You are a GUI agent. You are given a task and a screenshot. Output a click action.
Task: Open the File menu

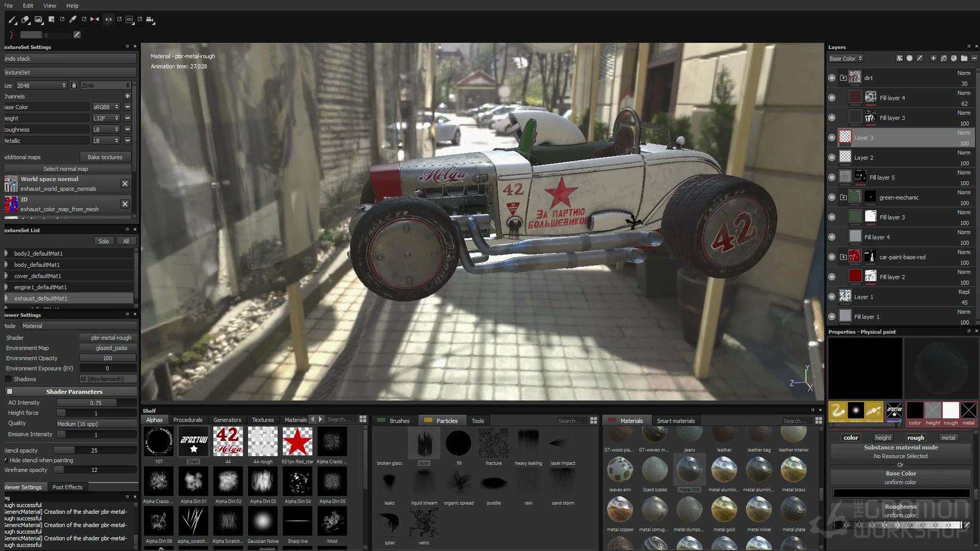8,6
